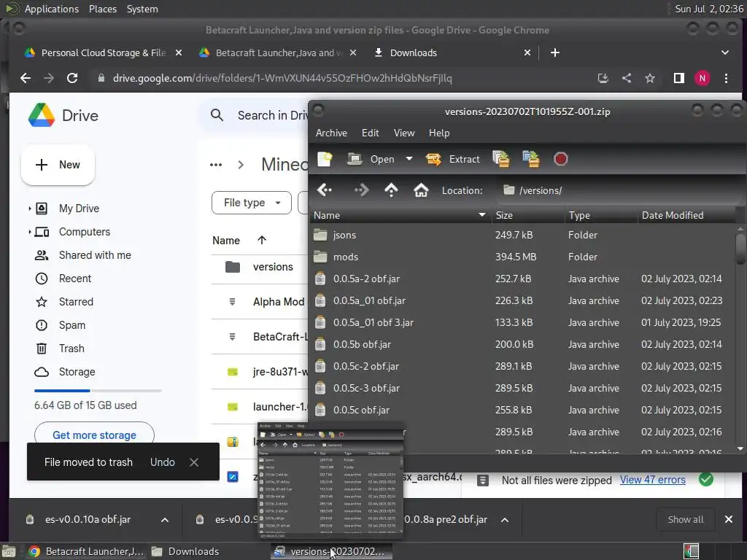Open Storage details in Drive
The width and height of the screenshot is (747, 560).
pos(77,372)
